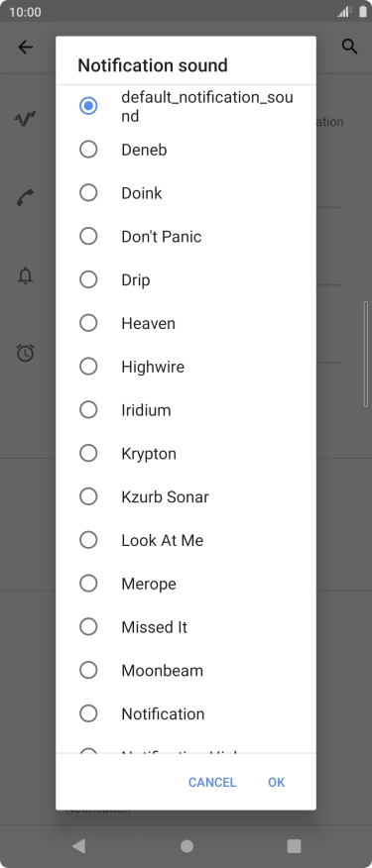Choose the Highwire sound
The width and height of the screenshot is (372, 868).
tap(186, 367)
